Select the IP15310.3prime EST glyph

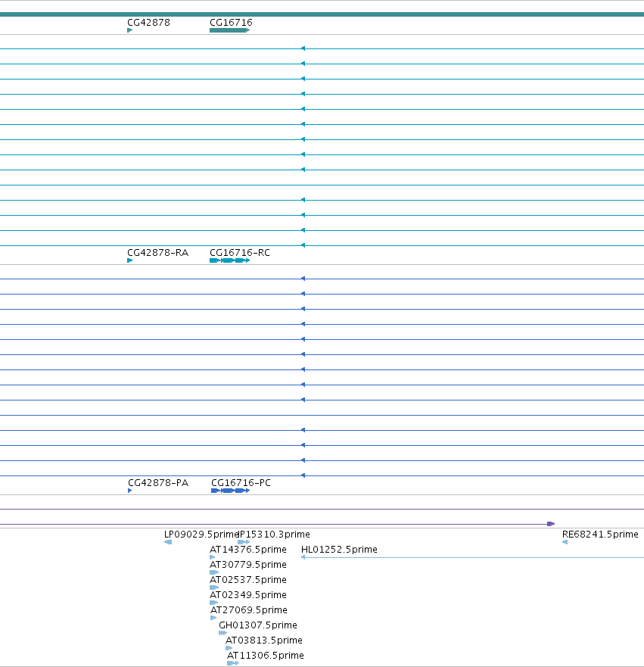(x=244, y=542)
